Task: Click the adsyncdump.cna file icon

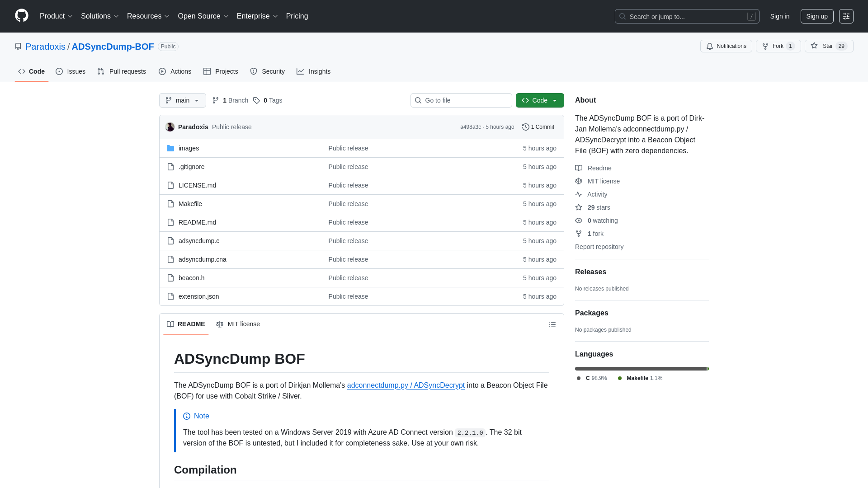Action: click(x=170, y=259)
